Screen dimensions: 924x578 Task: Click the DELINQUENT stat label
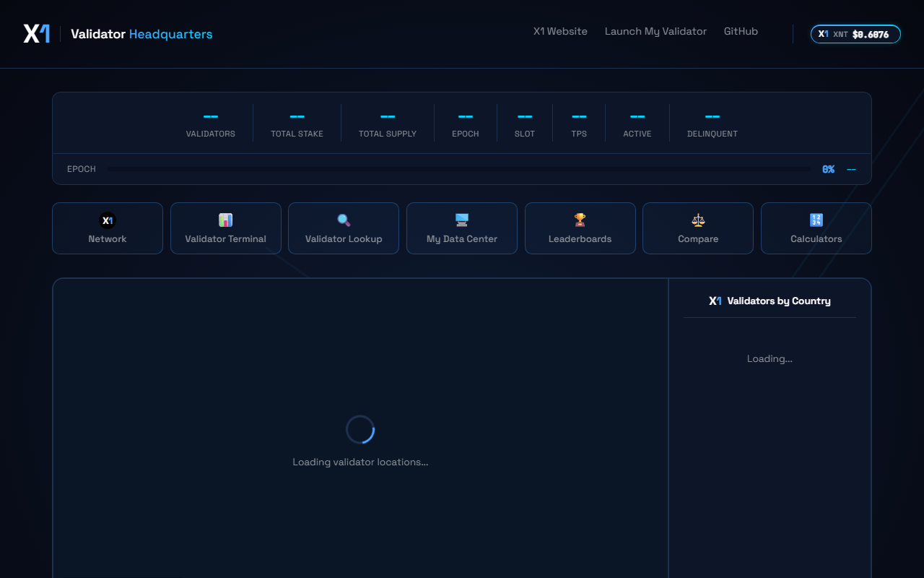712,134
